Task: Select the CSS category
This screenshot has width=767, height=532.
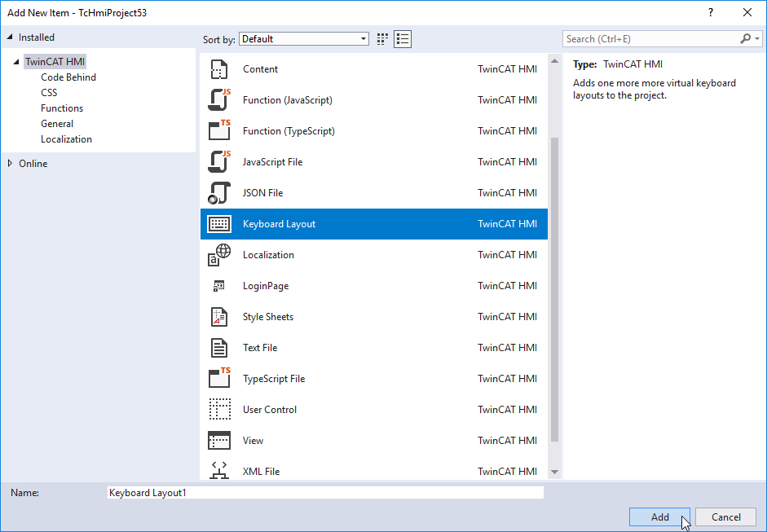Action: [x=49, y=92]
